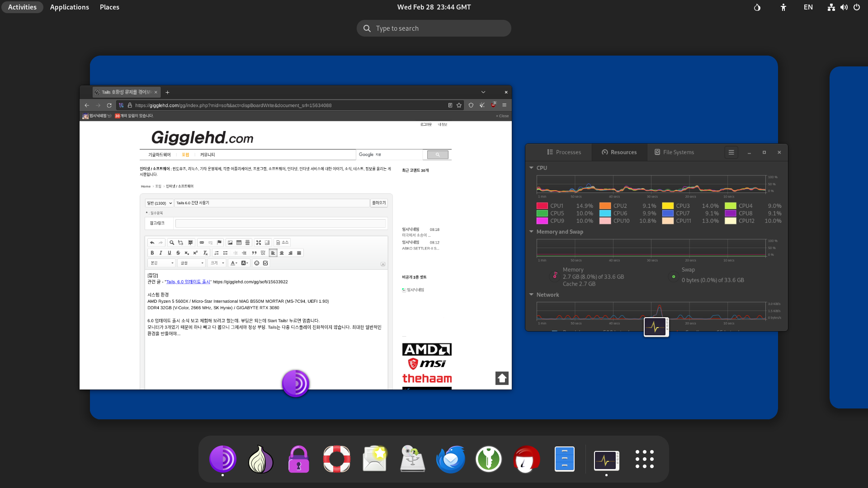Open the smiley emoticon picker
The height and width of the screenshot is (488, 868).
coord(257,263)
